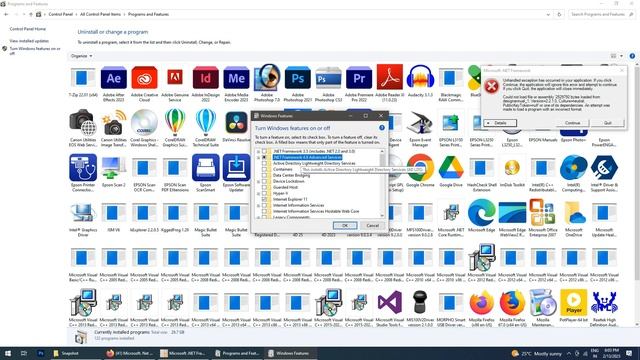Open address bar history dropdown
The image size is (640, 360).
click(x=548, y=14)
